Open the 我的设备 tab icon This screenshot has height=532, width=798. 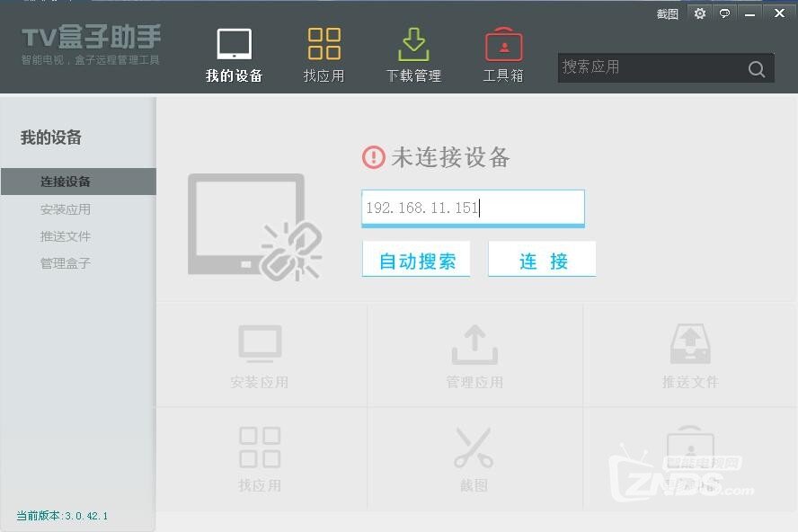pos(235,44)
